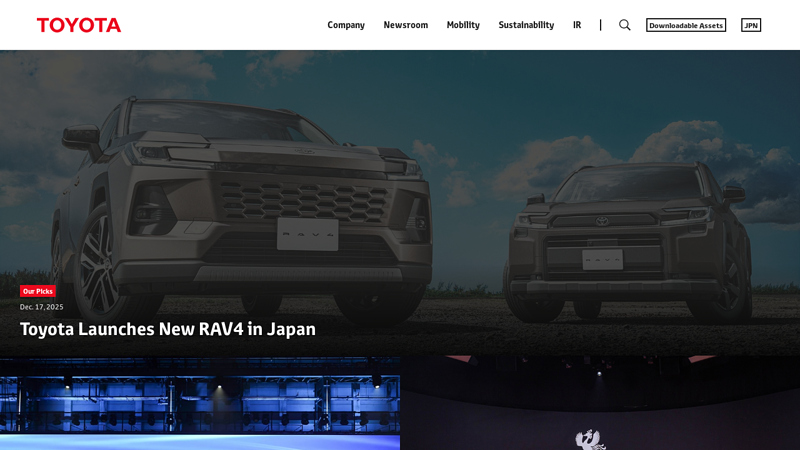
Task: Open the dark stage article thumbnail
Action: click(600, 403)
